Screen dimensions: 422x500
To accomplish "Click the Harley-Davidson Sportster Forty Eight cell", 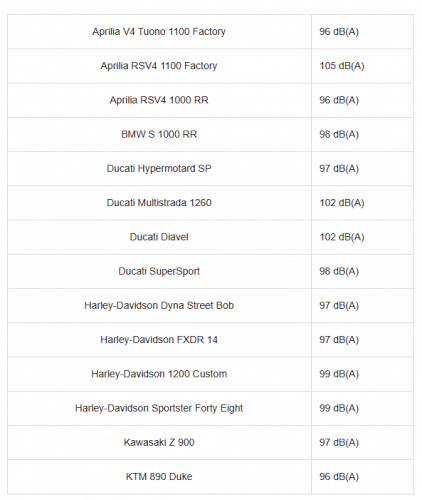I will tap(159, 408).
